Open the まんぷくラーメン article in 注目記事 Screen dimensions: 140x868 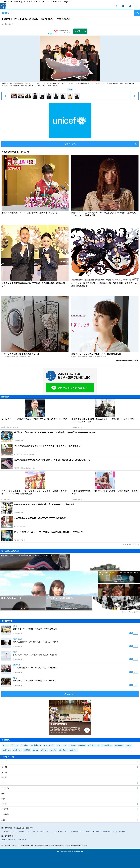[x=105, y=414]
